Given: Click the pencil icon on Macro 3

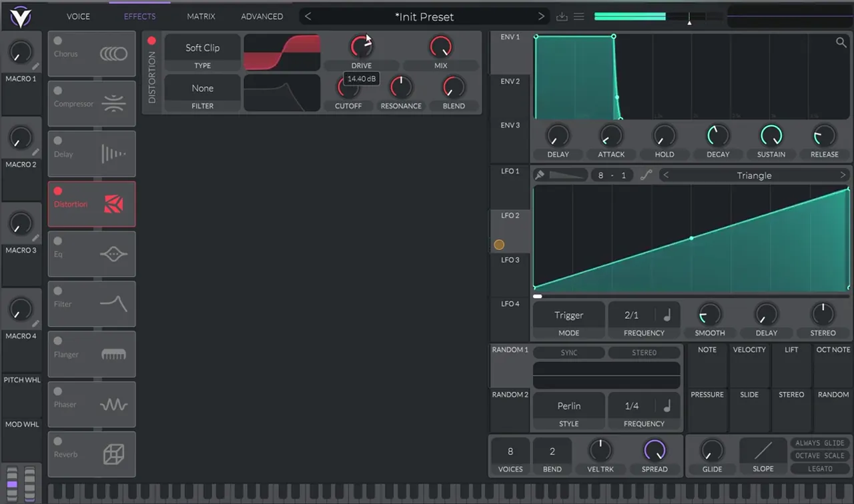Looking at the screenshot, I should click(x=35, y=239).
